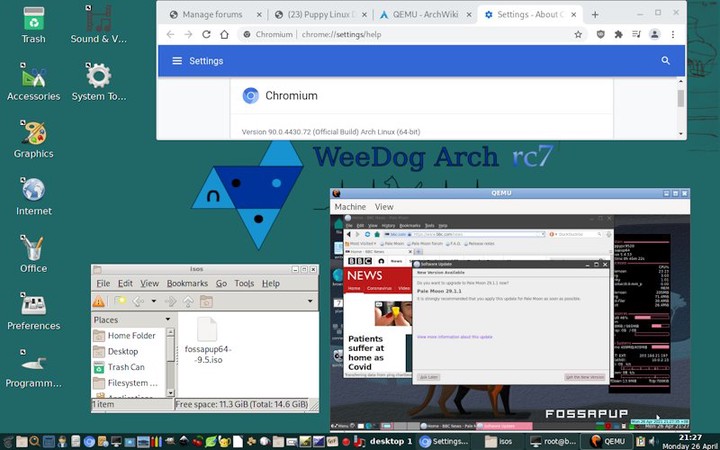Open back-history dropdown arrow in isos toolbar

(x=154, y=301)
